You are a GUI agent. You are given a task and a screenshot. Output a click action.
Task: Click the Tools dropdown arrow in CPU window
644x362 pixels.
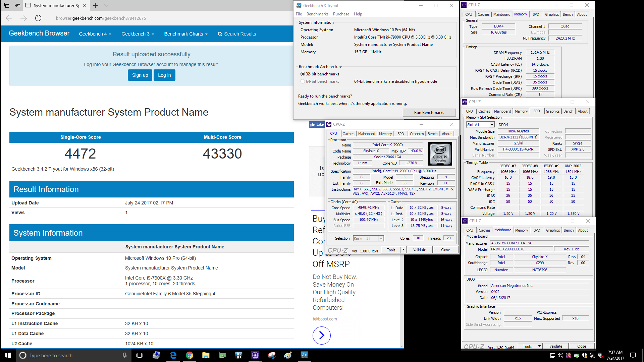coord(403,250)
